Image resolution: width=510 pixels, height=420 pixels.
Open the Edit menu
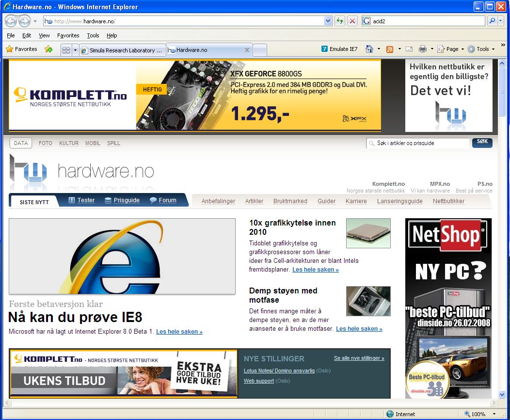pyautogui.click(x=27, y=35)
